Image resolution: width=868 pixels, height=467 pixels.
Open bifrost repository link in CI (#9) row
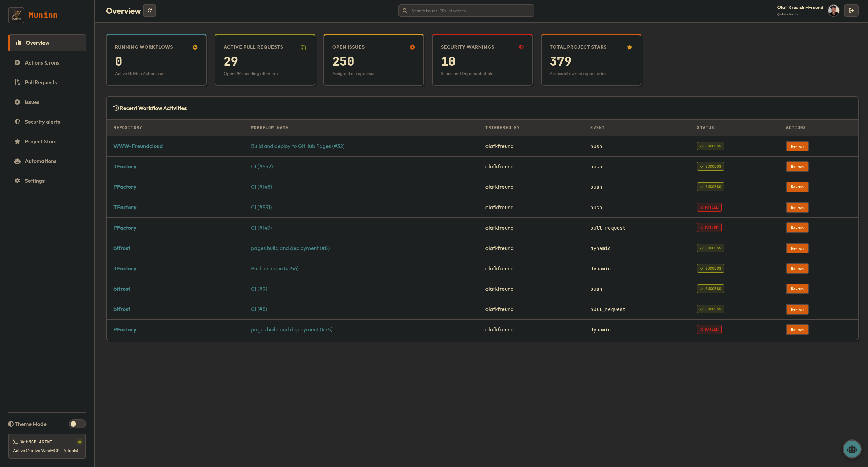(x=122, y=289)
